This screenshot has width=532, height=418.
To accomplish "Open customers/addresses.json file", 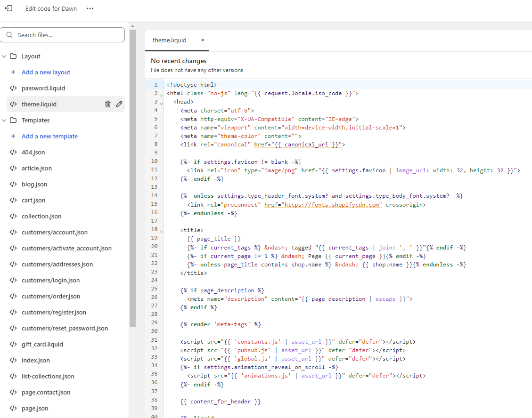I will [x=57, y=264].
